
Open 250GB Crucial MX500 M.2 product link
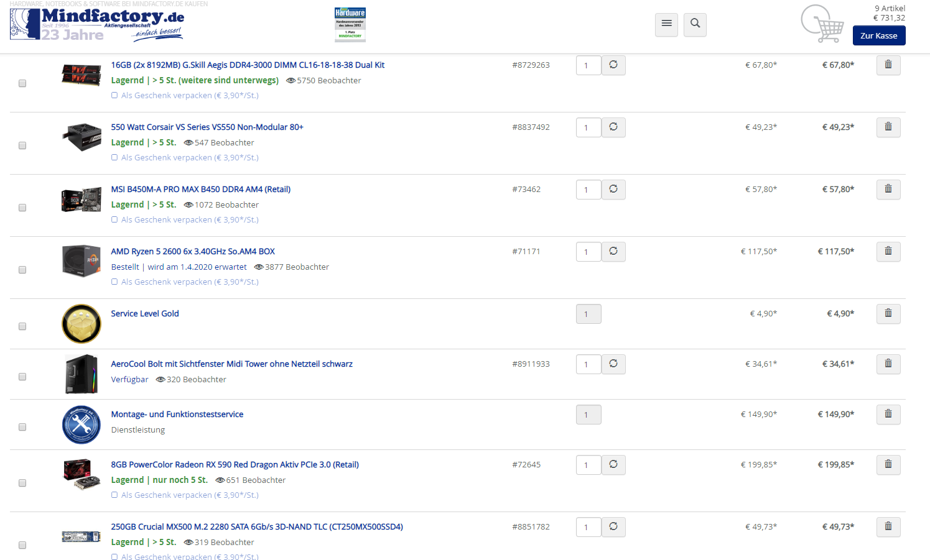(x=257, y=526)
